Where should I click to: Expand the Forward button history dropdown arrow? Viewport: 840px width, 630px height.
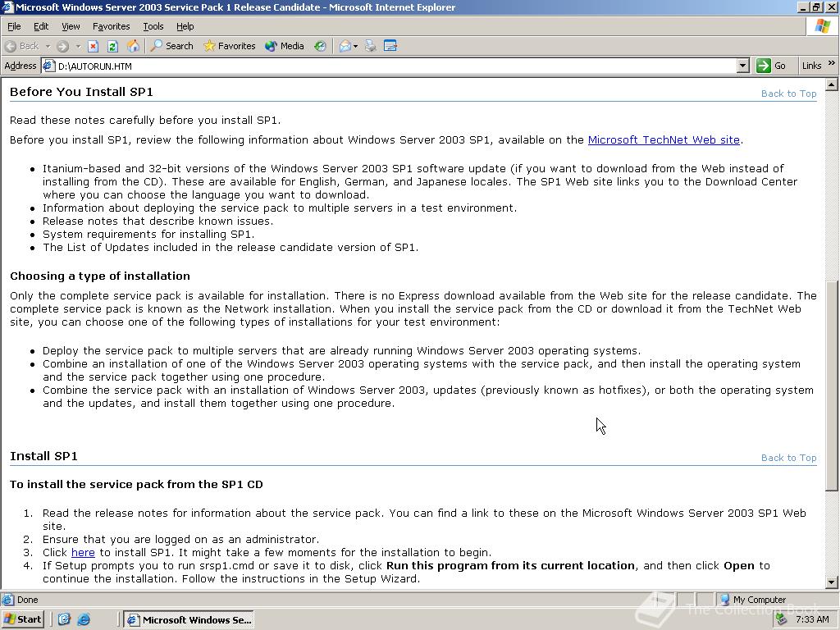pyautogui.click(x=78, y=46)
